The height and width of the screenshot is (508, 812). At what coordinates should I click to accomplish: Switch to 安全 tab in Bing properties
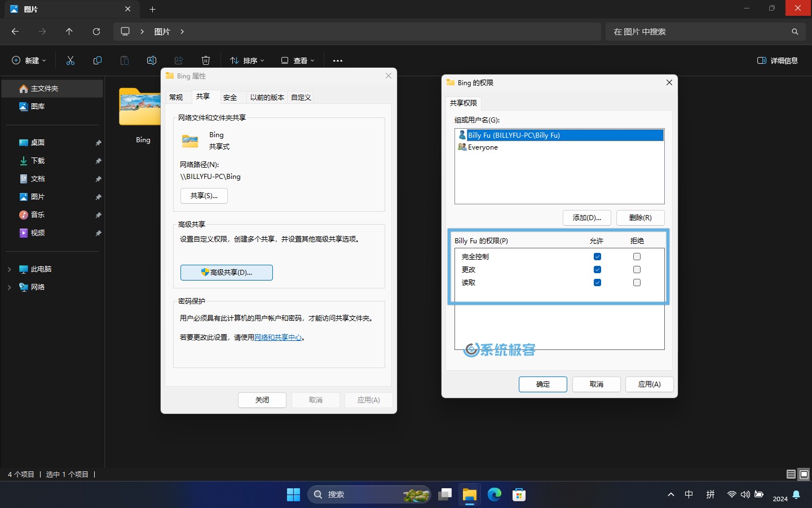click(x=230, y=98)
